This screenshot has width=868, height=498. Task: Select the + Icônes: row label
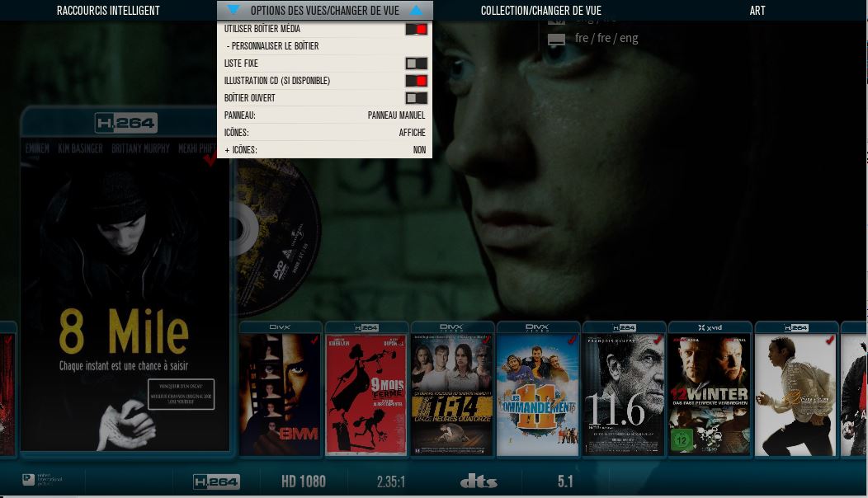241,150
